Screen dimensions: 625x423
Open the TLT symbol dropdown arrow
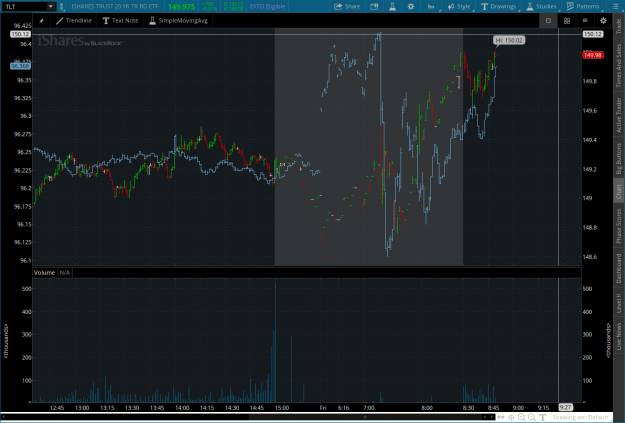pyautogui.click(x=51, y=6)
